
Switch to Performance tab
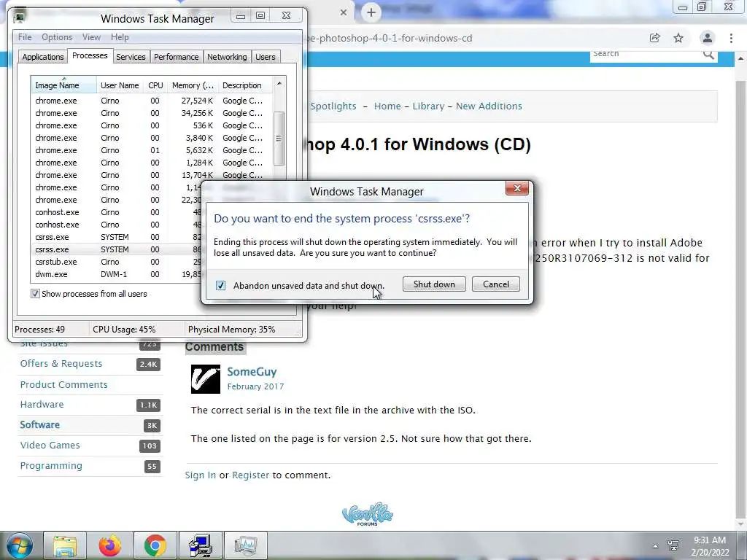176,57
